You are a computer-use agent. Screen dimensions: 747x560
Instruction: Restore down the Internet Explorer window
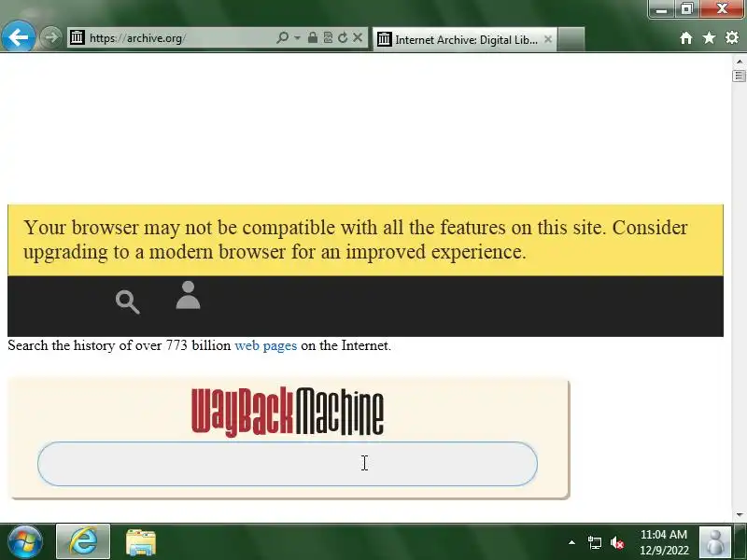click(686, 9)
